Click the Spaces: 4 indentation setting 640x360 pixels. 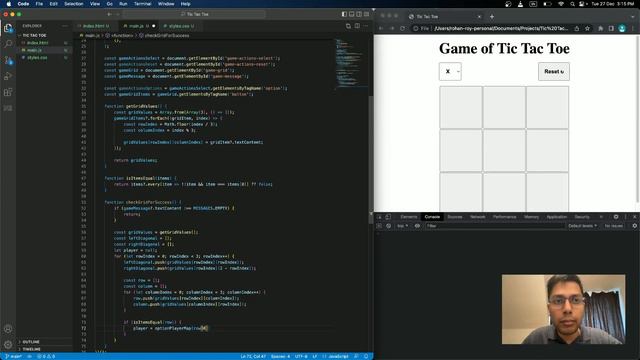pos(280,356)
